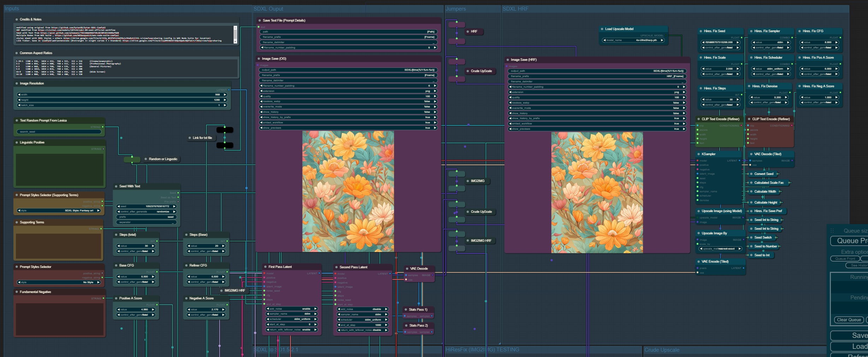Image resolution: width=868 pixels, height=357 pixels.
Task: Click the search_seed input field
Action: click(x=59, y=132)
